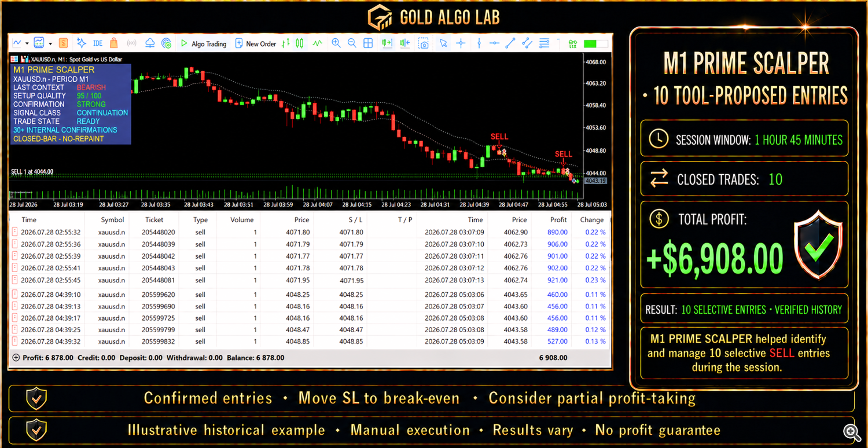This screenshot has height=448, width=868.
Task: Select the row with ticket 205599620
Action: tap(310, 295)
